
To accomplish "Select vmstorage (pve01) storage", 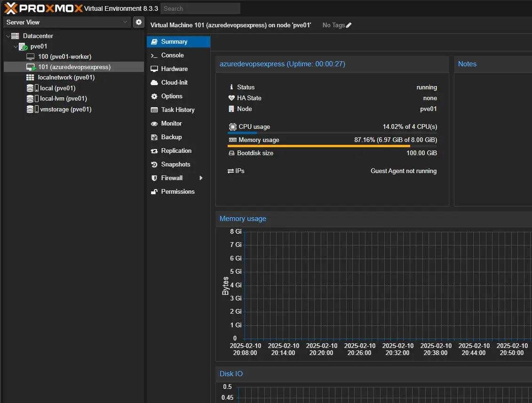I will coord(65,110).
